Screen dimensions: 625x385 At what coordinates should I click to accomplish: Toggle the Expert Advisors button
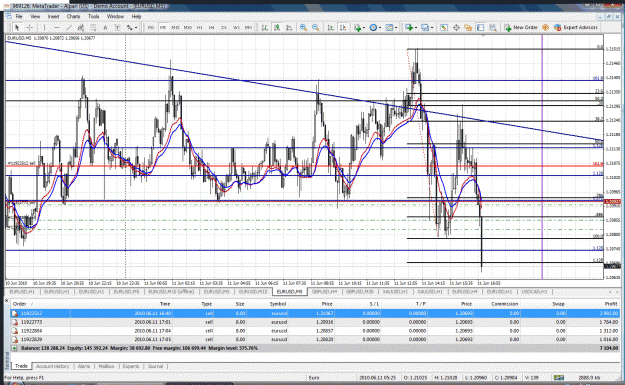coord(576,28)
